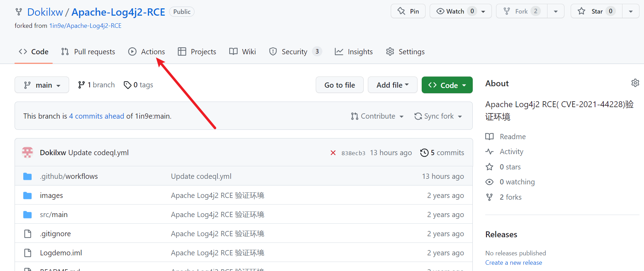Open the star lists dropdown arrow

[x=631, y=11]
